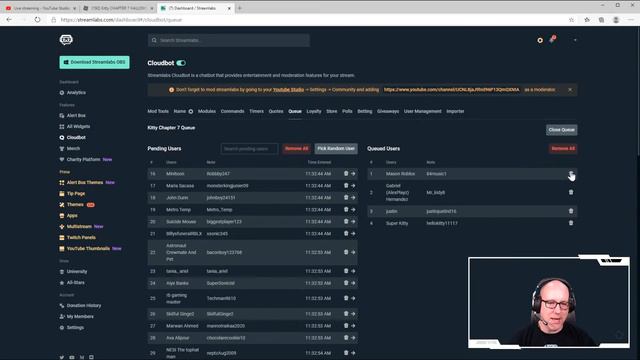
Task: Delete pending user row 16
Action: [346, 173]
